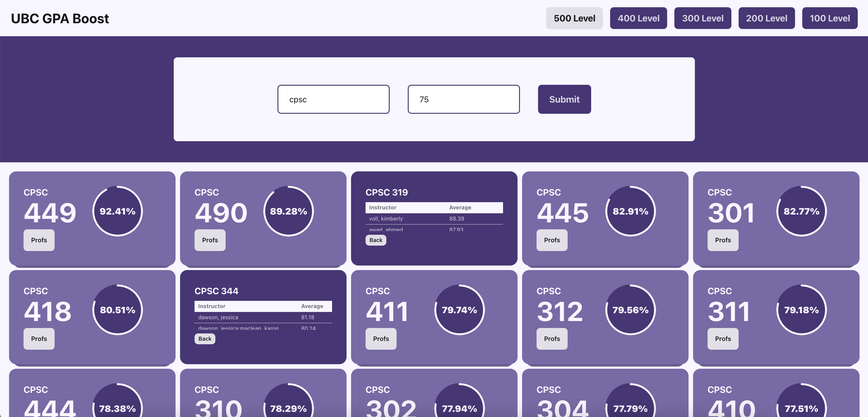Click the large 449 course number
This screenshot has height=417, width=868.
(50, 213)
